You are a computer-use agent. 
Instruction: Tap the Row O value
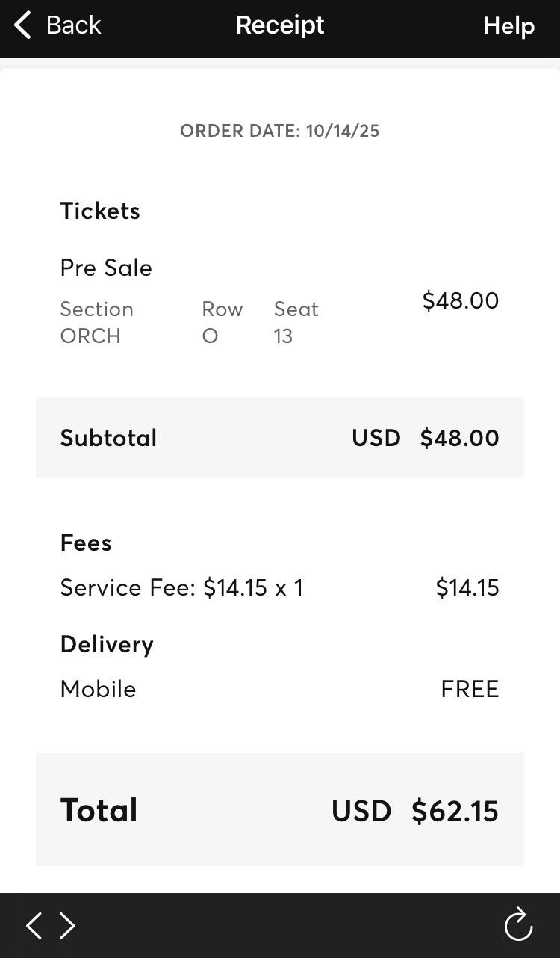click(x=210, y=336)
